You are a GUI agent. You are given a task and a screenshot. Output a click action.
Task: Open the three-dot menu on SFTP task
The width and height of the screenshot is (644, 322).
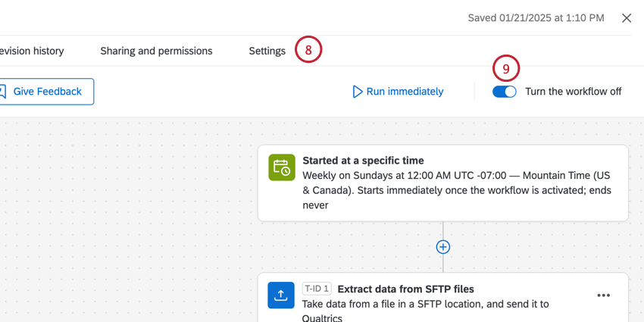click(x=603, y=295)
